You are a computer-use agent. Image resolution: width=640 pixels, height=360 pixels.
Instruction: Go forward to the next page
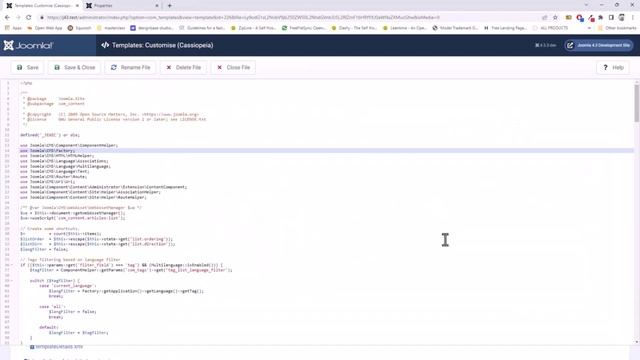pyautogui.click(x=18, y=18)
